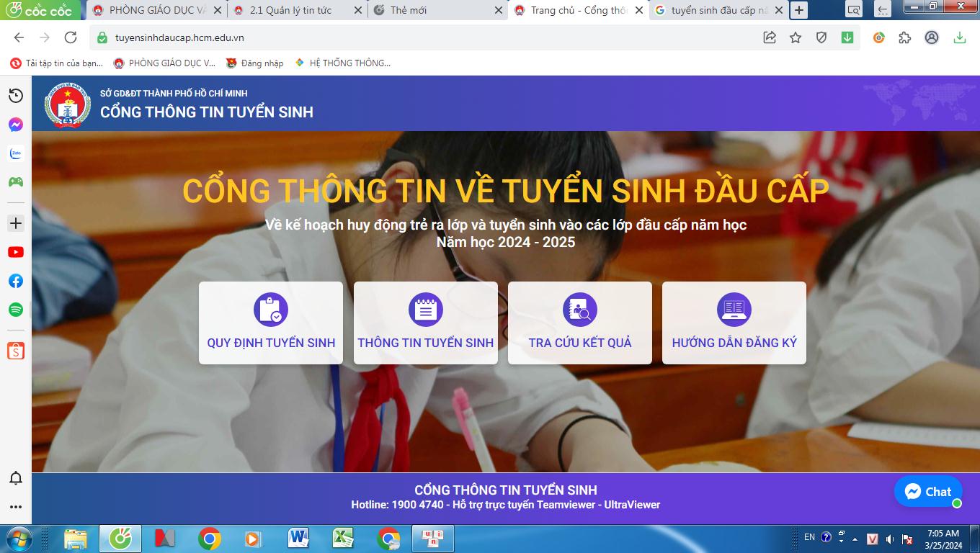Screen dimensions: 980x553
Task: Open HƯỚNG DẪN ĐĂNG KÝ card
Action: click(734, 323)
